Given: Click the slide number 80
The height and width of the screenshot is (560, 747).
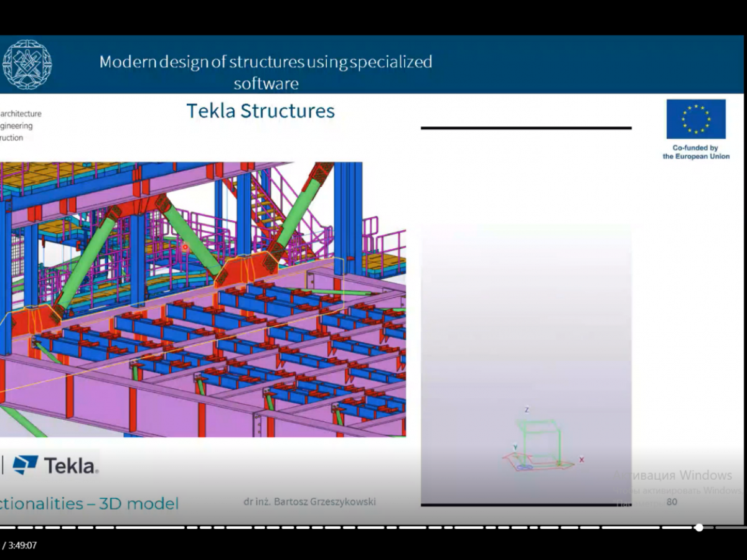Looking at the screenshot, I should tap(672, 502).
